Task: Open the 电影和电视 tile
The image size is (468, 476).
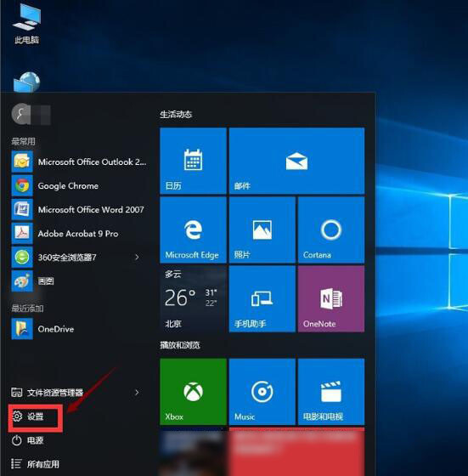Action: (x=331, y=392)
